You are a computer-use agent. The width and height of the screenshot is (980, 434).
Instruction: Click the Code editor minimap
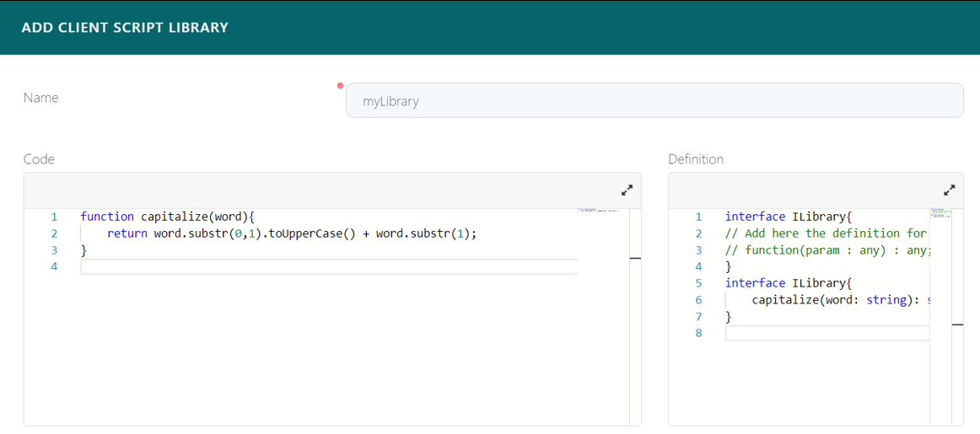coord(599,211)
